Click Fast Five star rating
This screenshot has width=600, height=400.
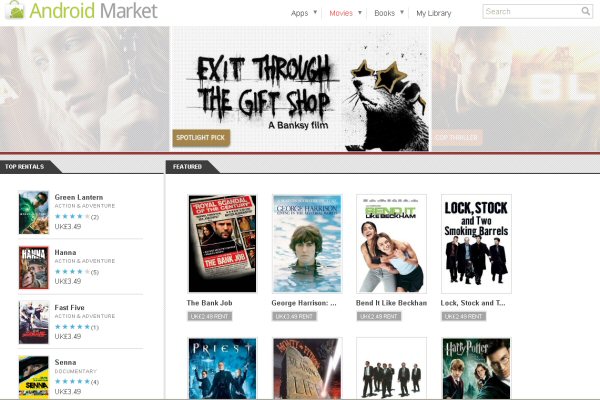point(72,327)
